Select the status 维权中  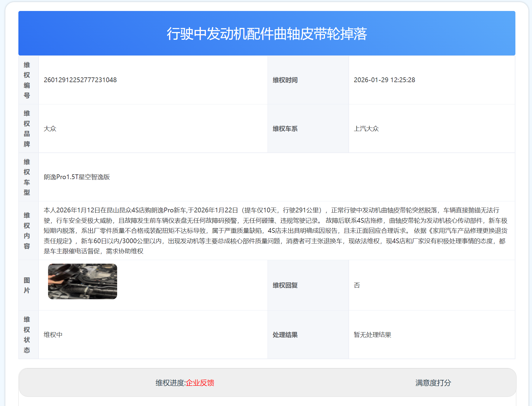coord(53,335)
